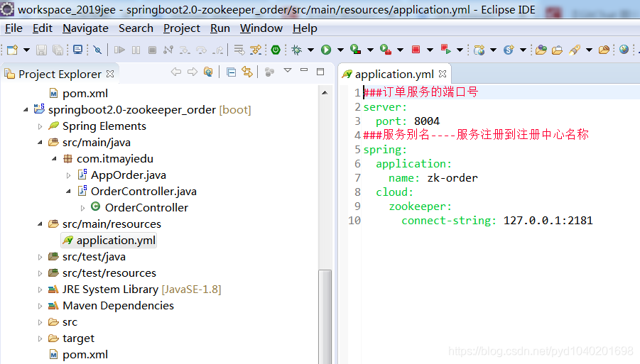Collapse the com.itmayiedu package
Image resolution: width=640 pixels, height=364 pixels.
point(54,158)
